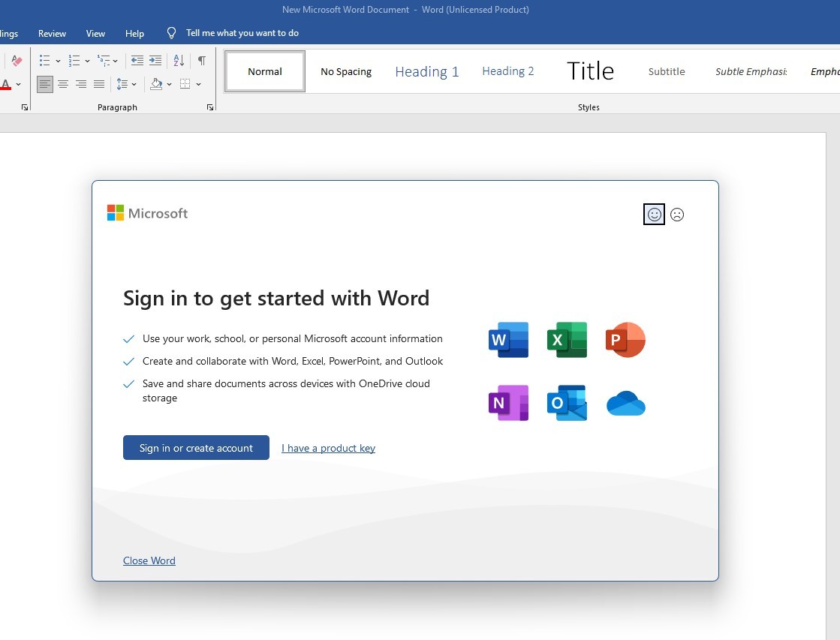Apply the Subtle Emphasis style
The width and height of the screenshot is (840, 640).
coord(751,71)
